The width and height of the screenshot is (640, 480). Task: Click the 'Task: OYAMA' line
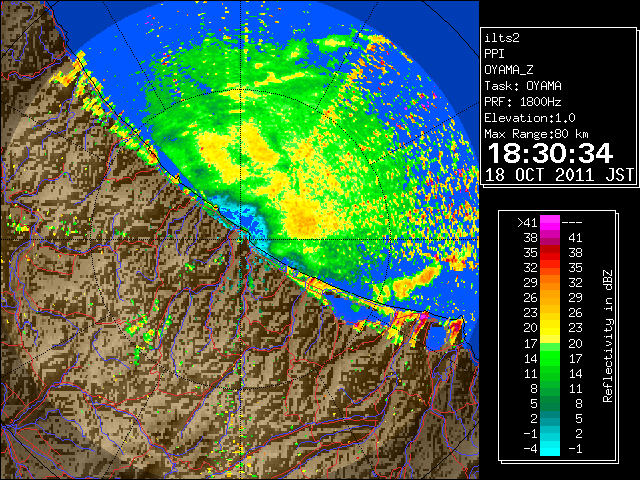[x=523, y=86]
